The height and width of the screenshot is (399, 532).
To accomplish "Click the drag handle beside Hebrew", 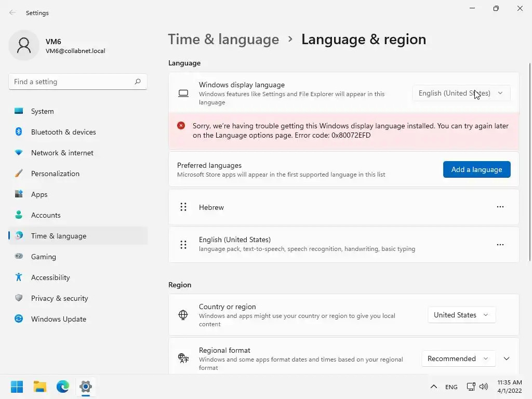I will coord(183,207).
